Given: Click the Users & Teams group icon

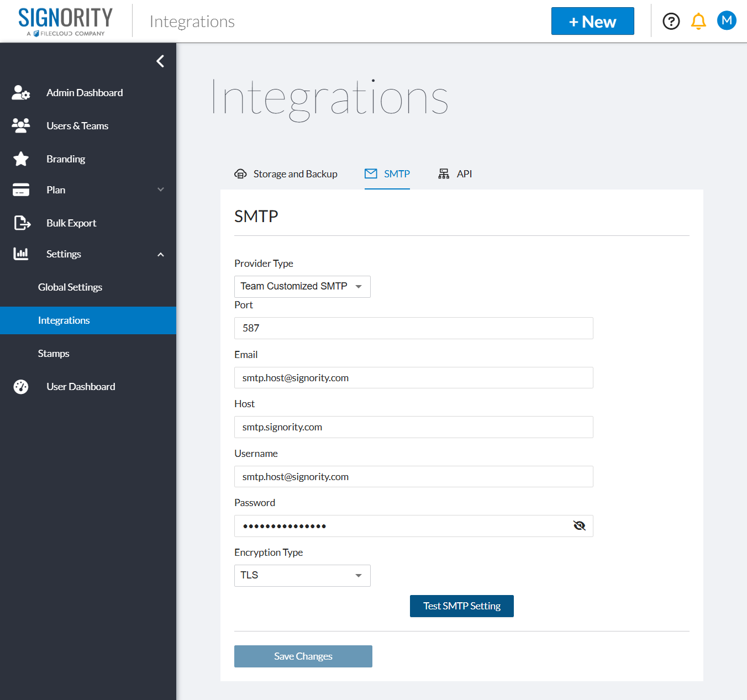Looking at the screenshot, I should (21, 126).
